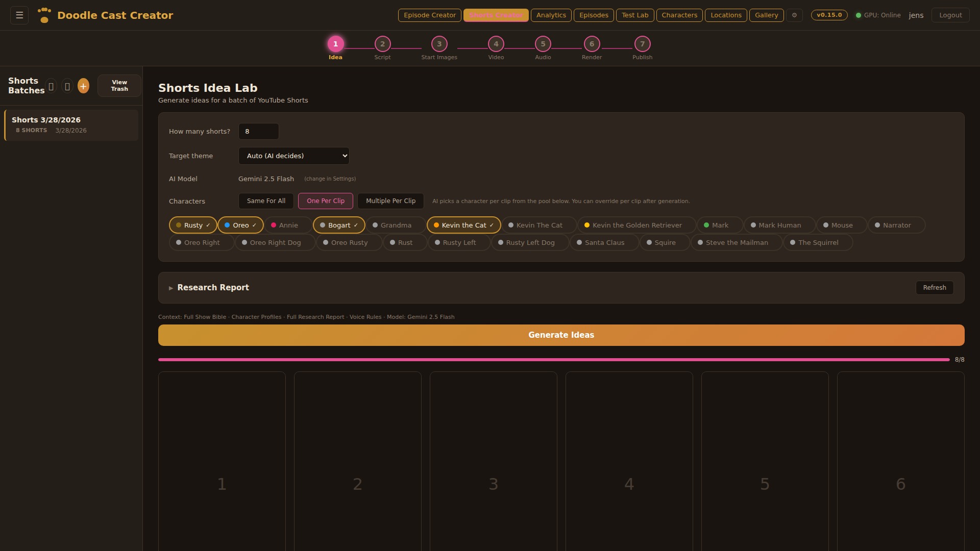Click step 5 Audio circle
This screenshot has height=551, width=980.
(x=543, y=44)
